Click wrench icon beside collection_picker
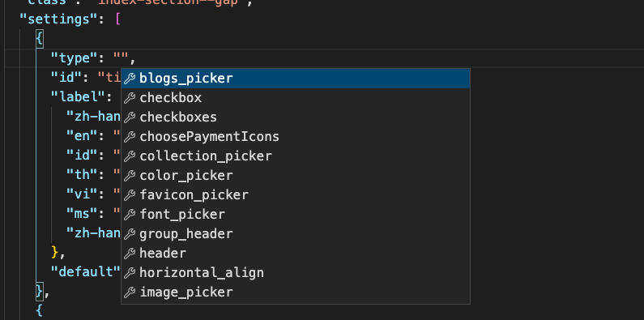The height and width of the screenshot is (320, 644). (x=130, y=156)
